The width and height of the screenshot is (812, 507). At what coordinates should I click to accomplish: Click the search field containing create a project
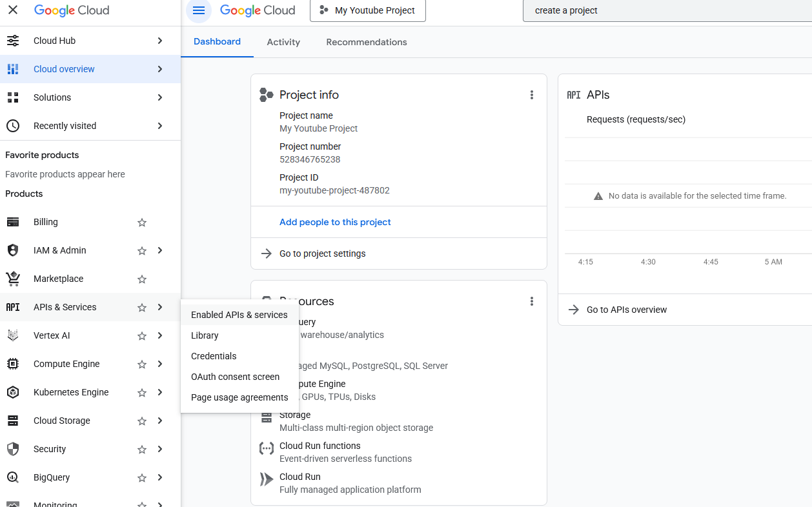point(665,11)
